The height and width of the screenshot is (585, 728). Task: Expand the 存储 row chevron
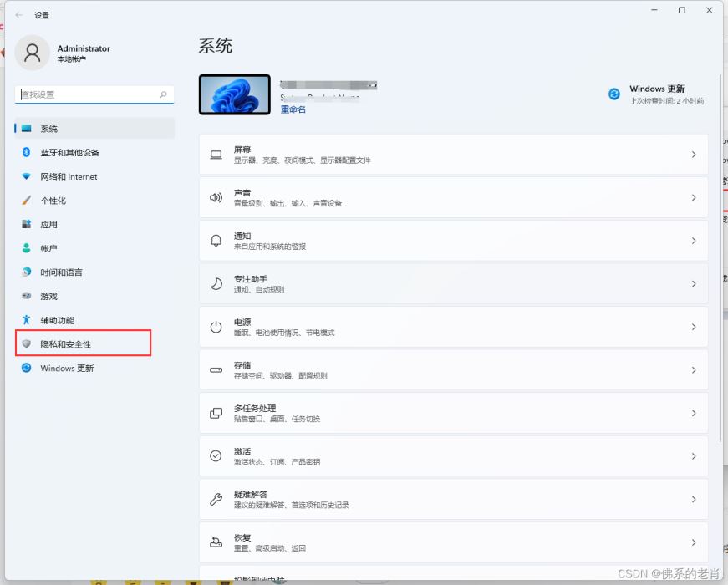click(x=694, y=370)
